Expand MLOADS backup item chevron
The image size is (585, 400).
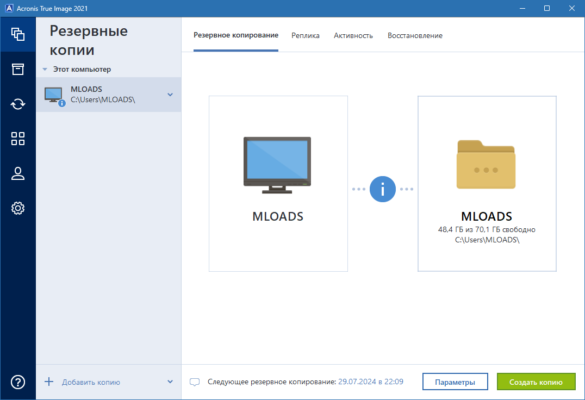[170, 94]
